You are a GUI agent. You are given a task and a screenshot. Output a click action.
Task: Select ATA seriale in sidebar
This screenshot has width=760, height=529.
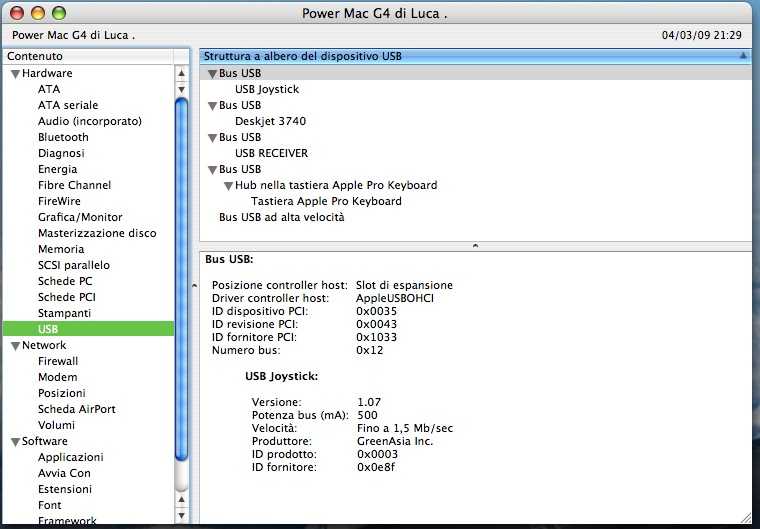tap(68, 105)
